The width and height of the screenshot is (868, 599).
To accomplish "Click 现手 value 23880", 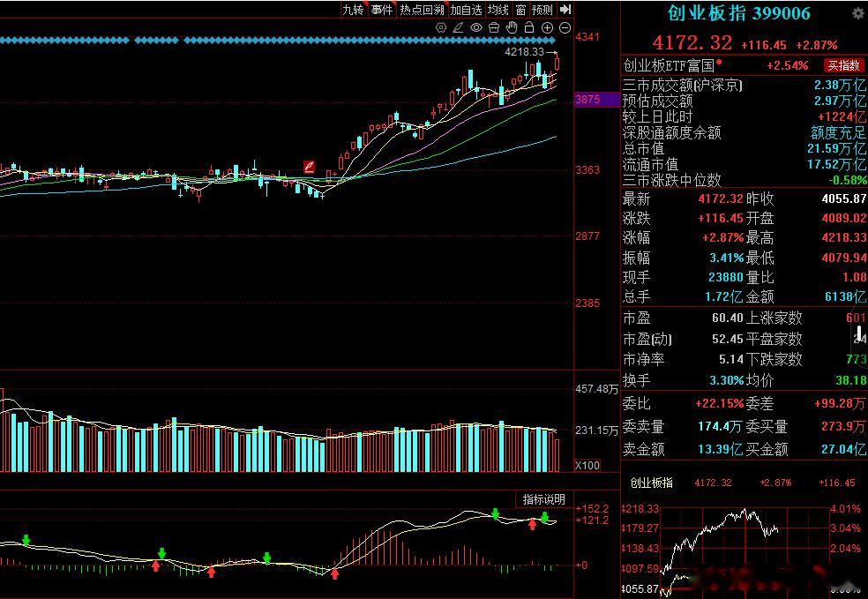I will 726,277.
